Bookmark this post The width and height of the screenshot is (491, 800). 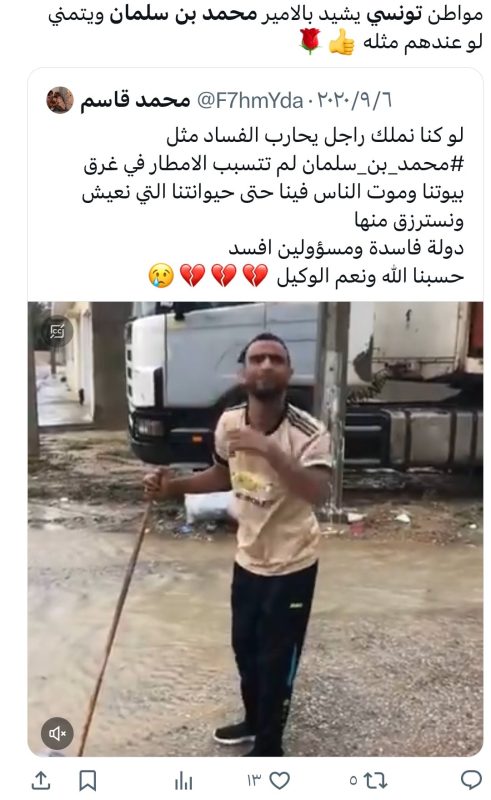(88, 780)
